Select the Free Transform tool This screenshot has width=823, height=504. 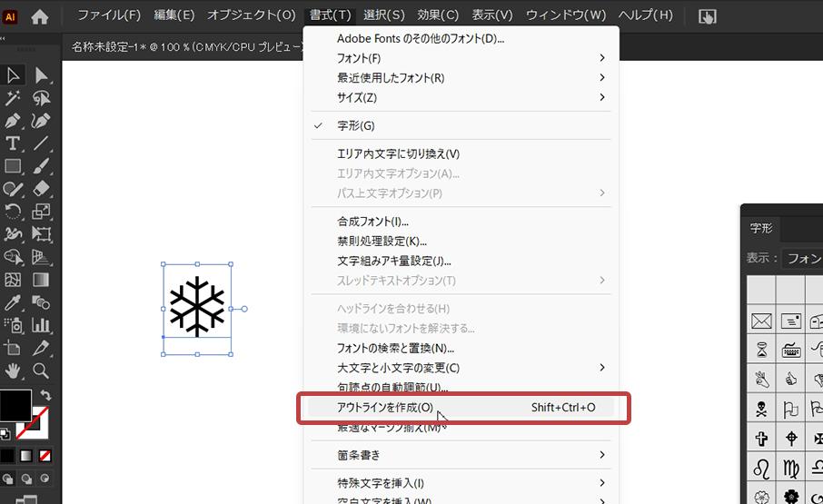tap(41, 234)
